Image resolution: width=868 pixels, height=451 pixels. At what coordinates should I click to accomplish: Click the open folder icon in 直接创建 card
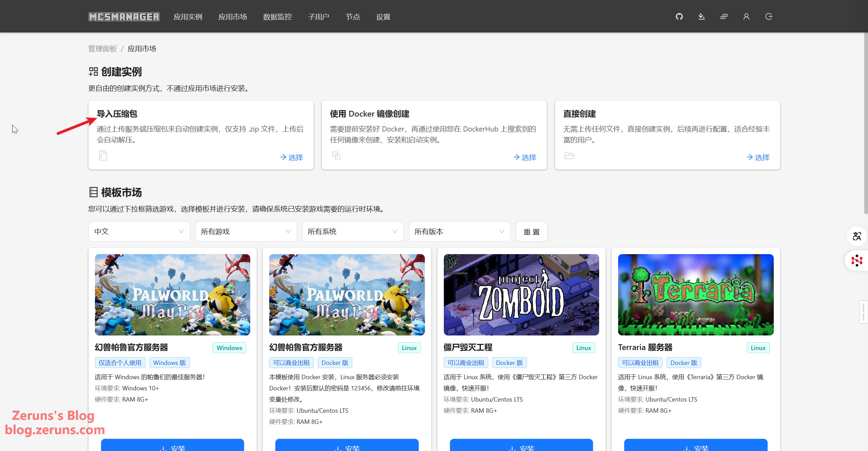tap(569, 156)
